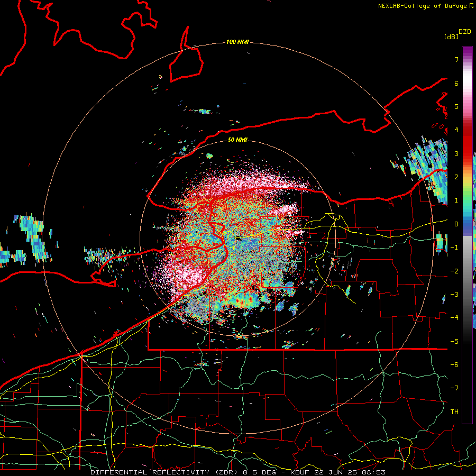
Task: Click the 0 value on color scale
Action: 456,224
